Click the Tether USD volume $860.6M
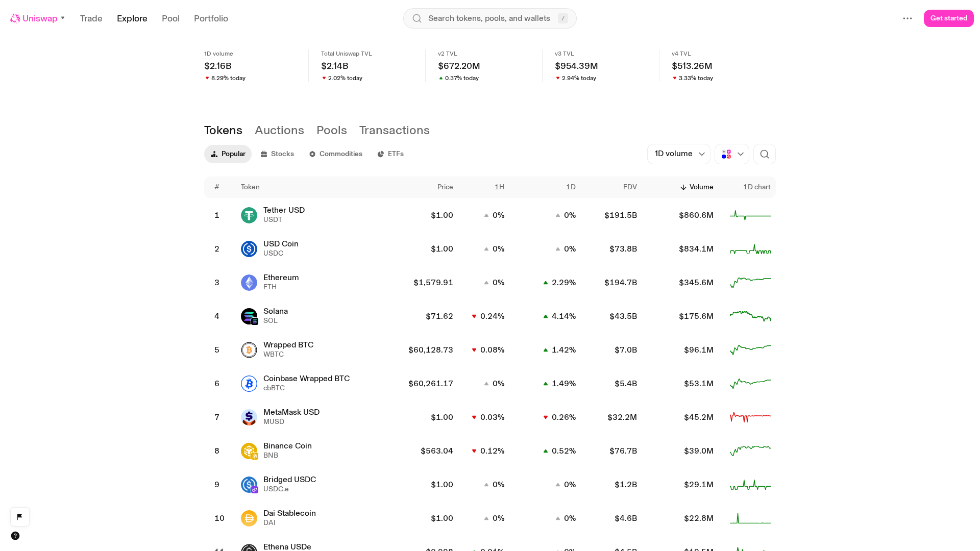This screenshot has height=551, width=980. point(696,215)
